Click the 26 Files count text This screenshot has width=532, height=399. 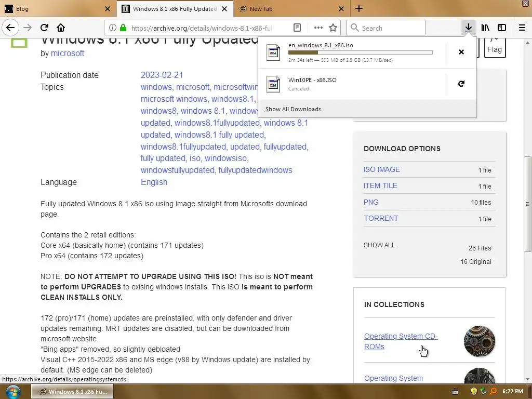480,248
